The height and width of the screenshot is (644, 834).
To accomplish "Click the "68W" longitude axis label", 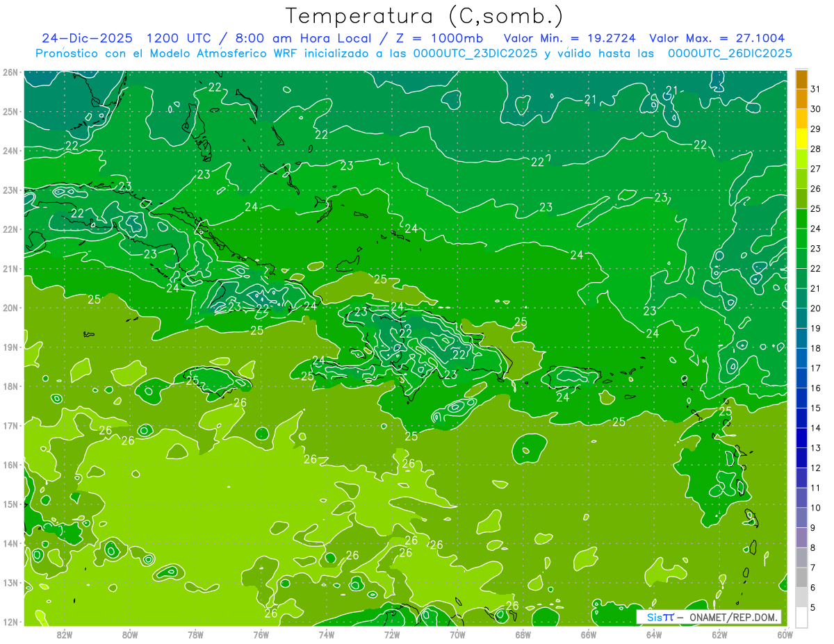I will pos(523,634).
